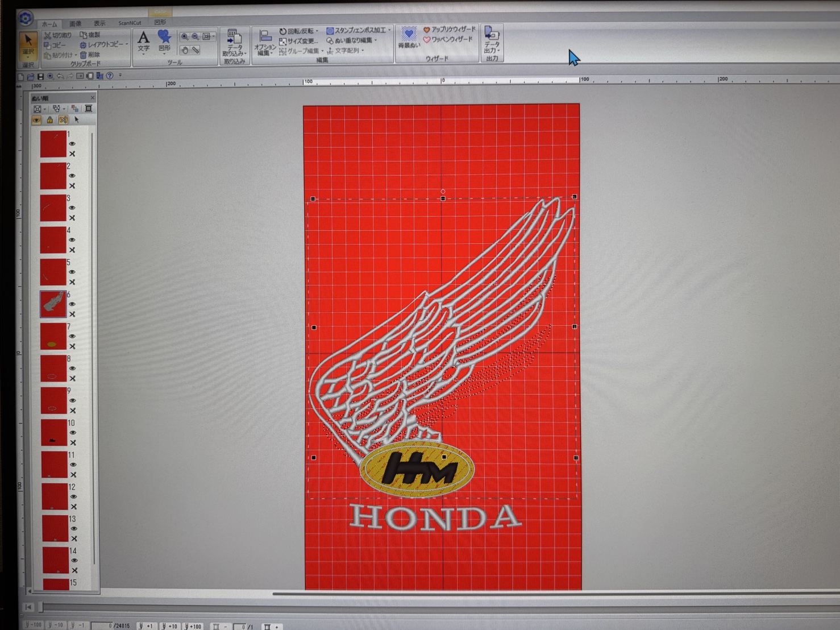Click color merge icon in sewing order toolbar

(x=75, y=108)
